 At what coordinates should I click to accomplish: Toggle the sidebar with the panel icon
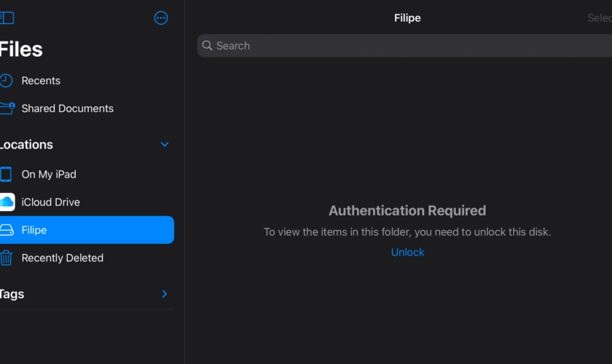(x=7, y=18)
